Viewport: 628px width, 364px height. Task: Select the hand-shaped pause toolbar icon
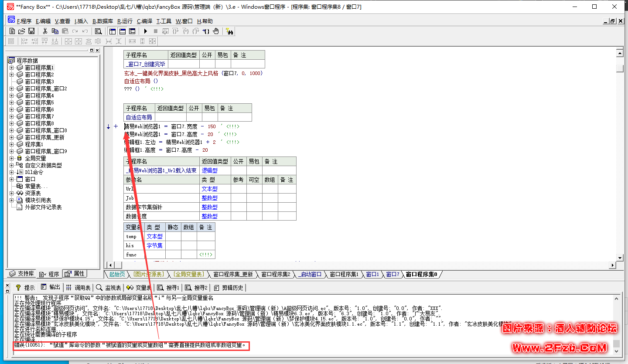pos(216,31)
